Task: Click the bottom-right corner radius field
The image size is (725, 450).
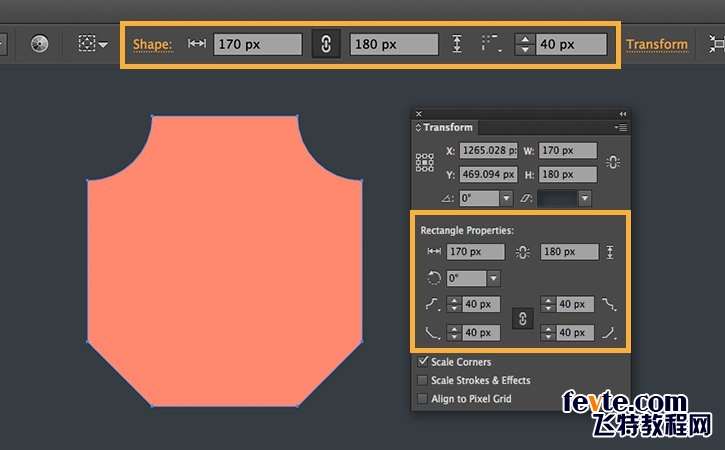Action: click(575, 333)
